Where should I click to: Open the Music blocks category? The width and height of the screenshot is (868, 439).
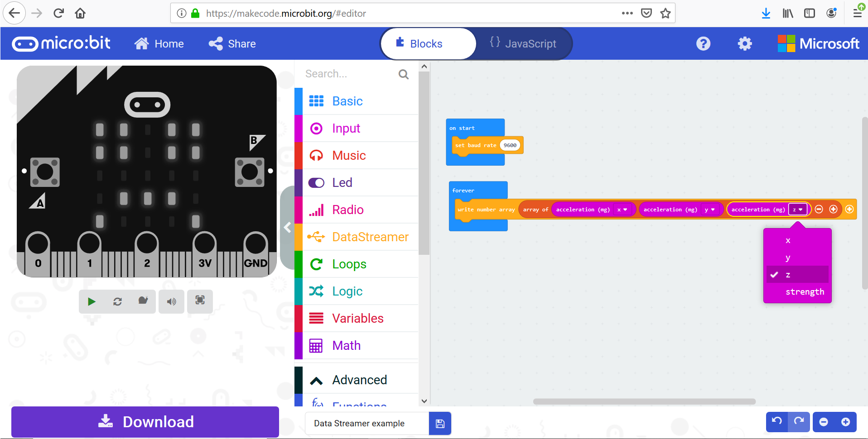pyautogui.click(x=349, y=155)
